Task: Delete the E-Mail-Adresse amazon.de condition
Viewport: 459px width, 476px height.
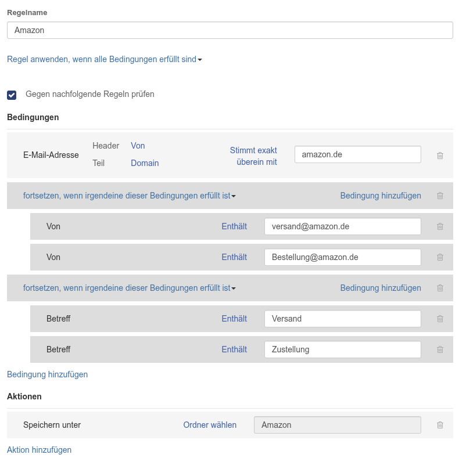Action: (x=440, y=156)
